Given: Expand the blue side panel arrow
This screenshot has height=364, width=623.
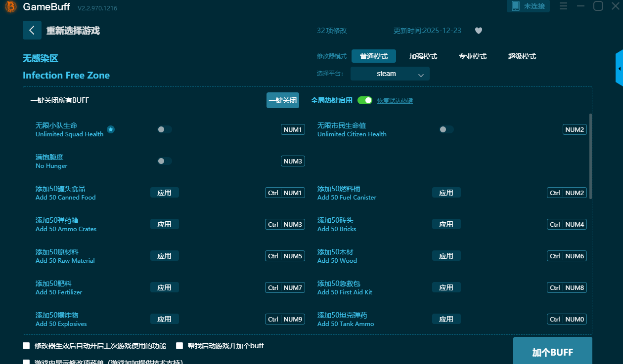Looking at the screenshot, I should pos(619,69).
